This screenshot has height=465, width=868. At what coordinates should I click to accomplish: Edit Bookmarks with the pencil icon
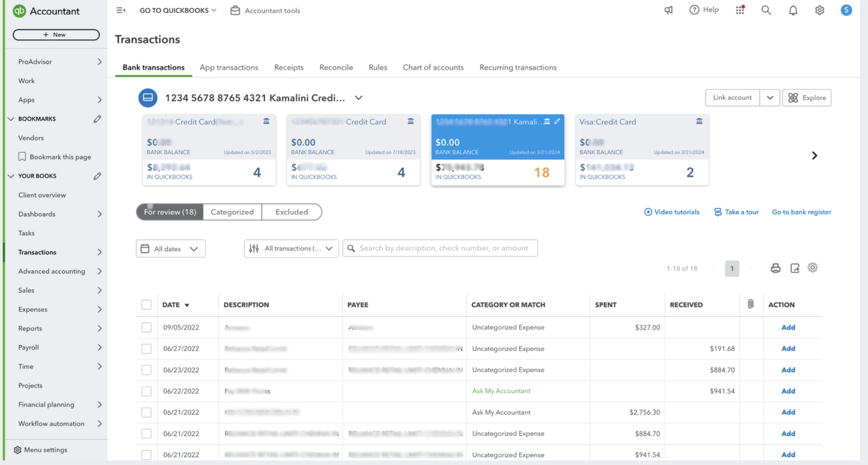[97, 119]
